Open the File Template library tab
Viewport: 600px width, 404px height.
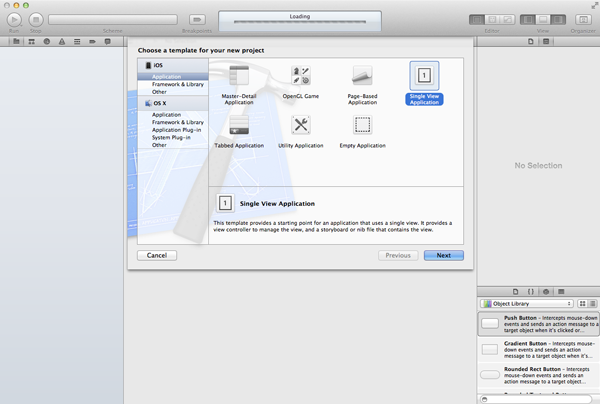(x=515, y=292)
